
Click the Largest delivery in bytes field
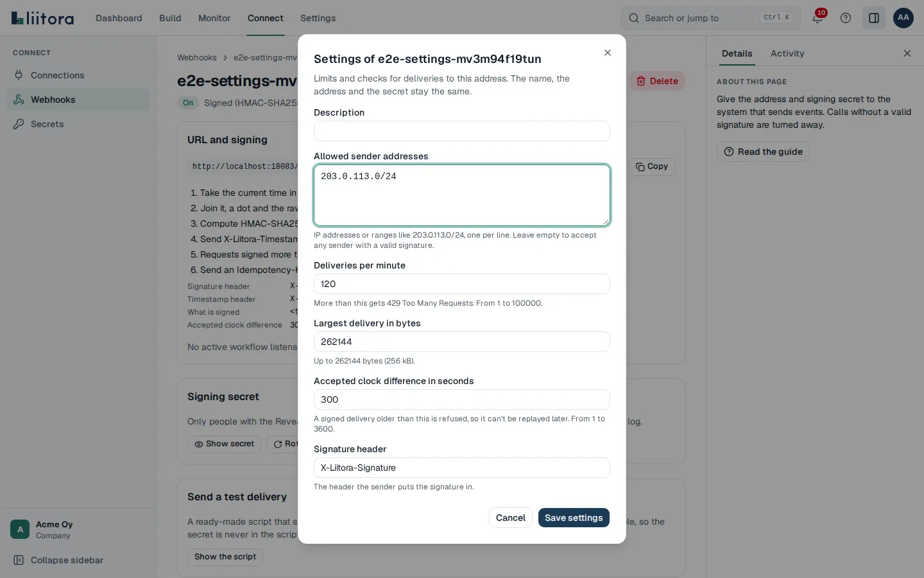(462, 342)
